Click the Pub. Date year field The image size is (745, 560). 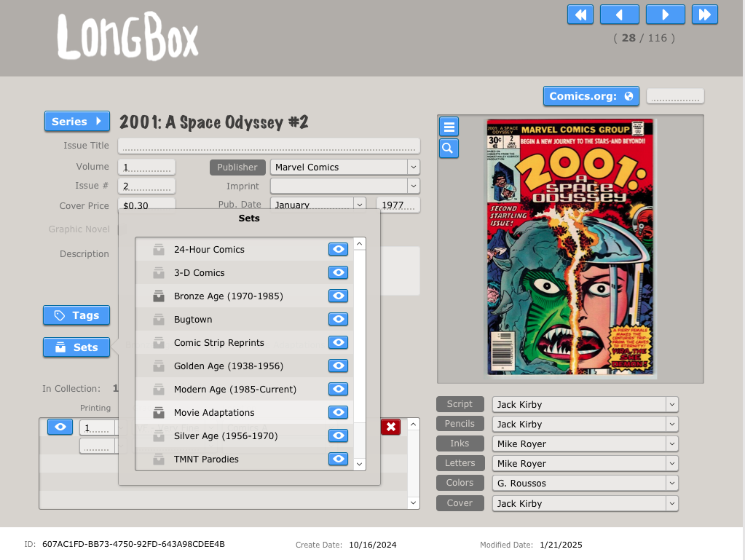point(398,205)
